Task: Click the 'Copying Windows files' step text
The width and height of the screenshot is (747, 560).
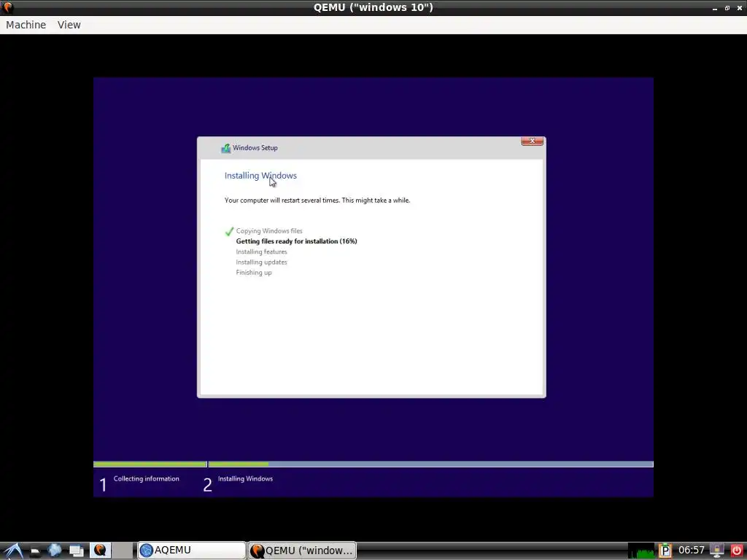Action: tap(269, 231)
